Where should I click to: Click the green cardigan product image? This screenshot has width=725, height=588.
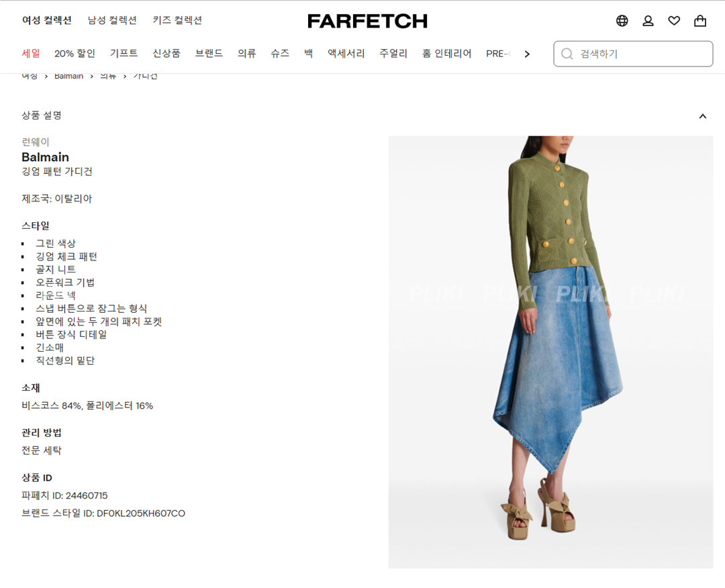click(550, 352)
